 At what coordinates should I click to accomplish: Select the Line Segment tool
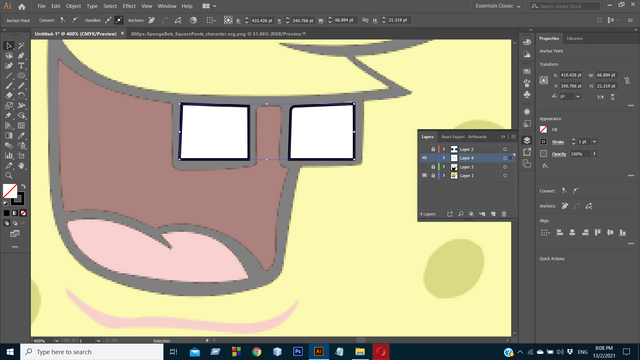coord(9,76)
